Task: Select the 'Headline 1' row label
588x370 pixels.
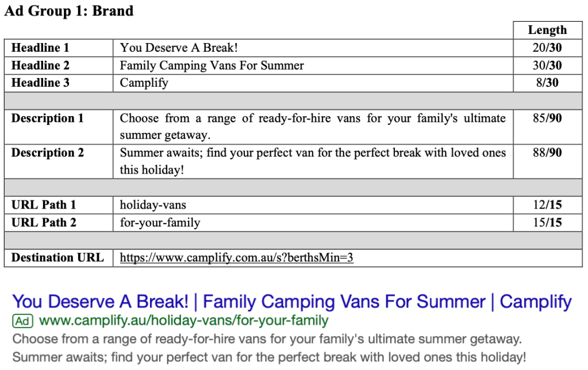Action: point(40,48)
